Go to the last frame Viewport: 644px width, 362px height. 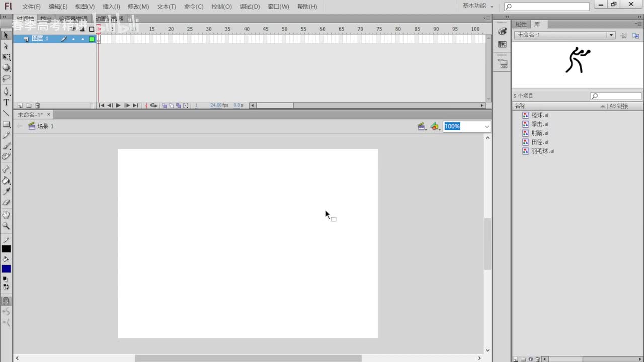pyautogui.click(x=135, y=106)
